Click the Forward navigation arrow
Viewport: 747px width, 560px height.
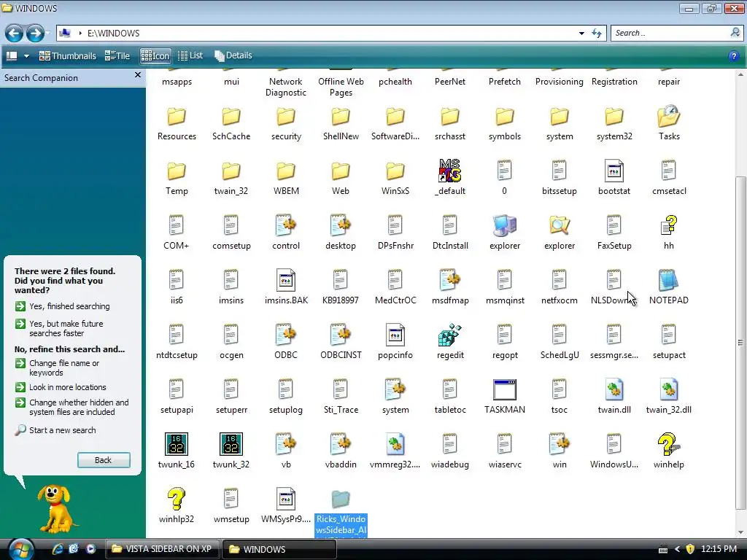[35, 34]
